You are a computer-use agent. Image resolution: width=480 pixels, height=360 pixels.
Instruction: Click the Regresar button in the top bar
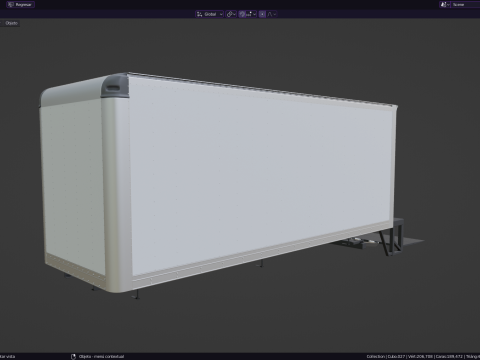click(20, 5)
